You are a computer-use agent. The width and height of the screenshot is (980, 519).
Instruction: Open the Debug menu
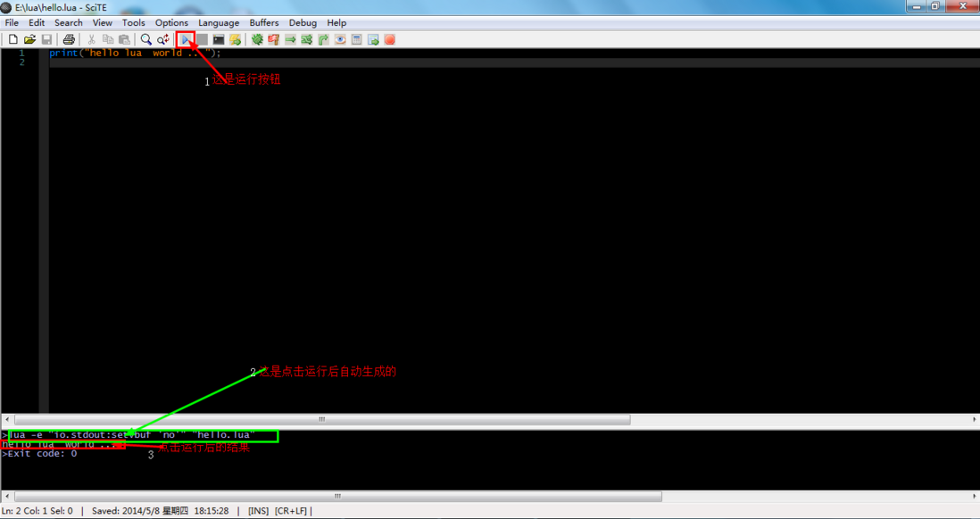(x=303, y=22)
